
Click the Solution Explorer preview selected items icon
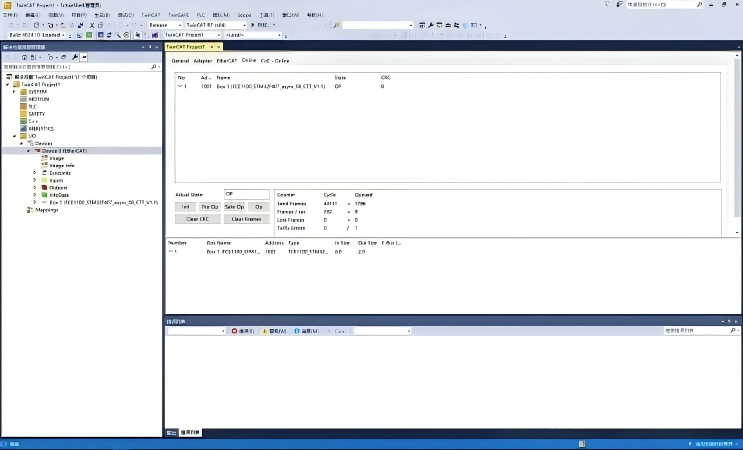coord(84,57)
